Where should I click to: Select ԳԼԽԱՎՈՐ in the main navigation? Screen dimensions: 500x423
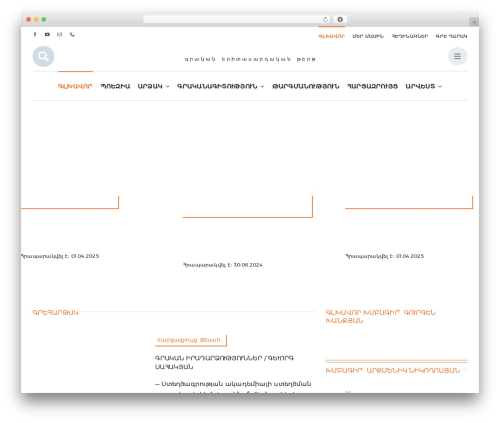coord(75,86)
